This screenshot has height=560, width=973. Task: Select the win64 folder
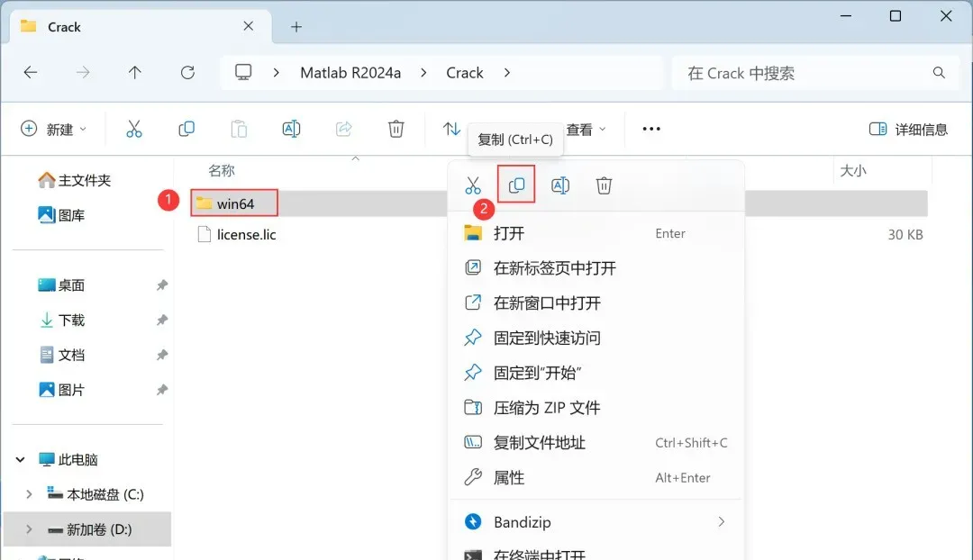(234, 203)
